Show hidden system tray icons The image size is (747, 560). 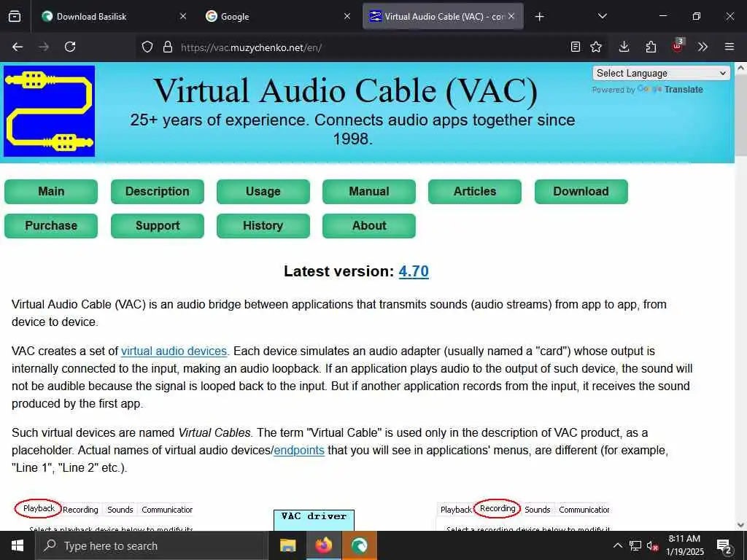[x=617, y=545]
